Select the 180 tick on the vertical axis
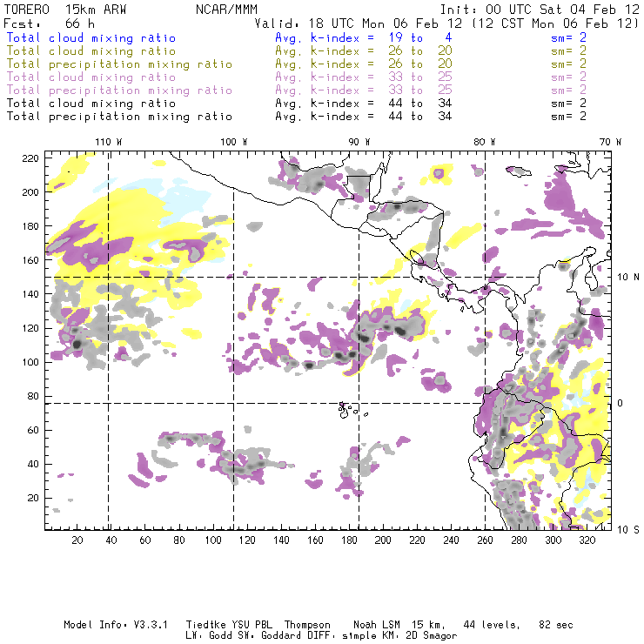The height and width of the screenshot is (644, 644). [30, 226]
